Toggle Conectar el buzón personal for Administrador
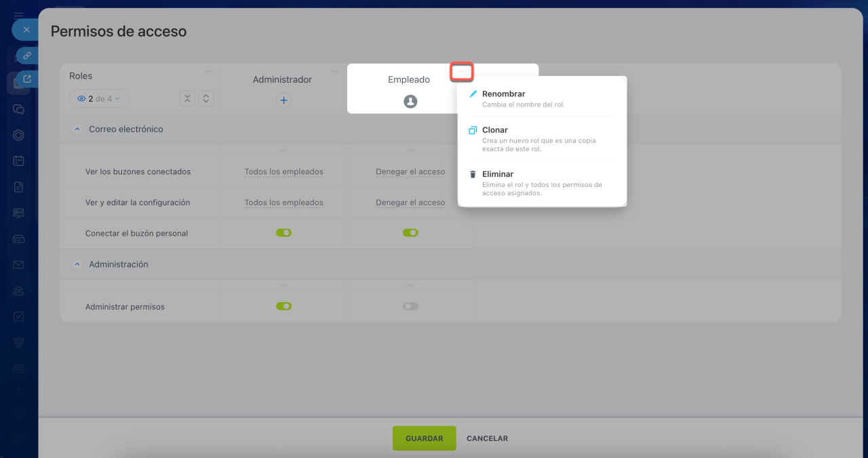The height and width of the screenshot is (458, 868). pyautogui.click(x=283, y=233)
